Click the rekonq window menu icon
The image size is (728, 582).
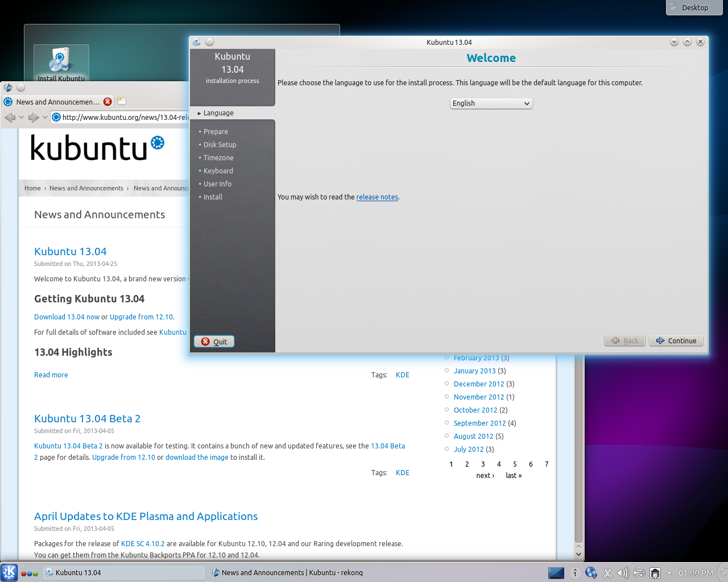8,88
